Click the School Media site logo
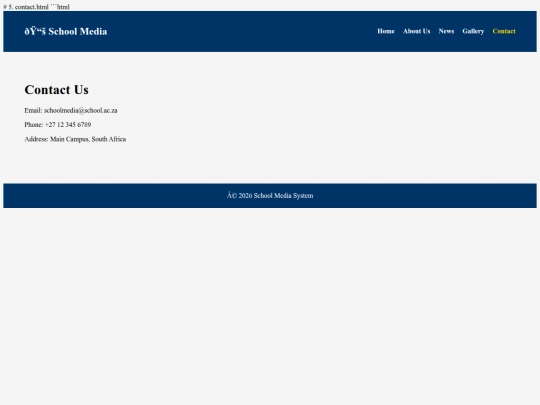Viewport: 540px width, 405px height. pos(65,31)
